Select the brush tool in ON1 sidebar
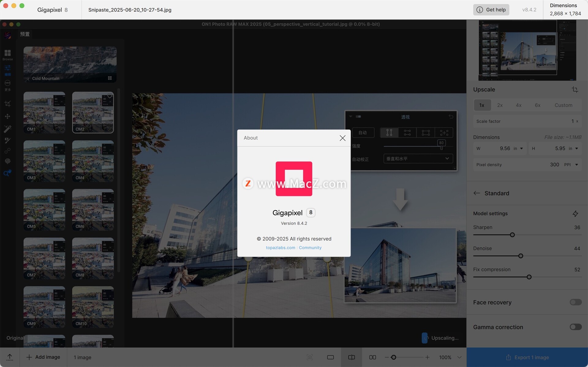The image size is (588, 367). tap(8, 140)
